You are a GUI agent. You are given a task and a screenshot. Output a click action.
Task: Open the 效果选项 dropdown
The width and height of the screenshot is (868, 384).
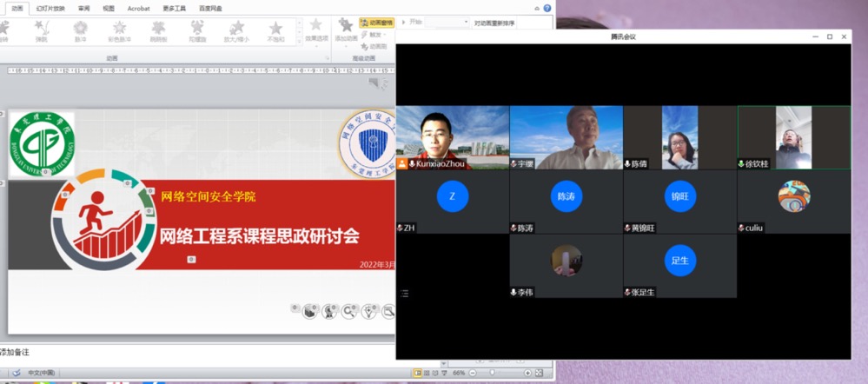pos(316,32)
